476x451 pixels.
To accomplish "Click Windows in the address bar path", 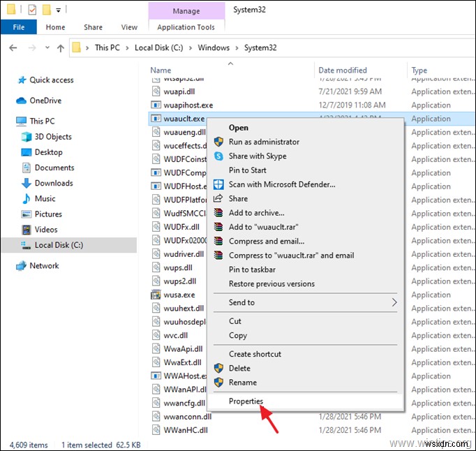I will point(214,48).
